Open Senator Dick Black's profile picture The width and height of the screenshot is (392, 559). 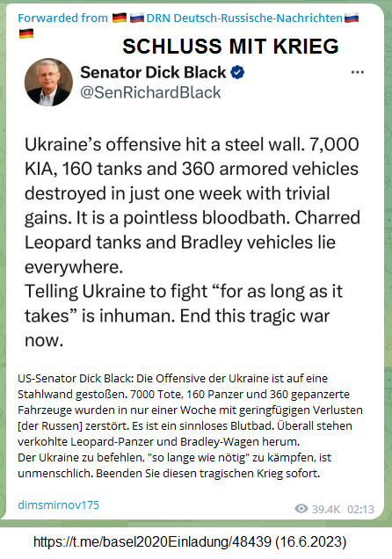48,83
